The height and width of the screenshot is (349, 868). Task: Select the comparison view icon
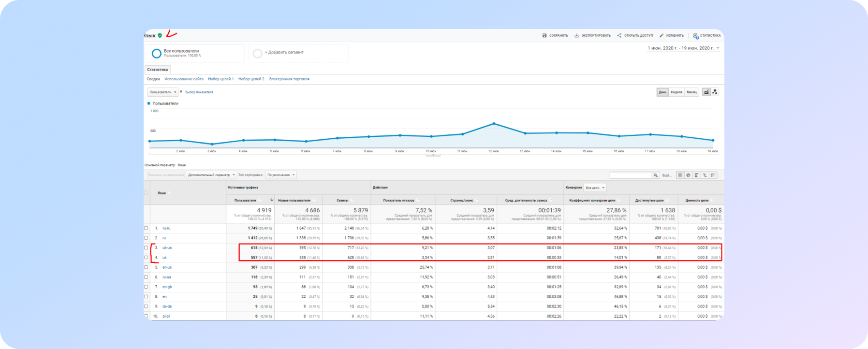[x=705, y=175]
